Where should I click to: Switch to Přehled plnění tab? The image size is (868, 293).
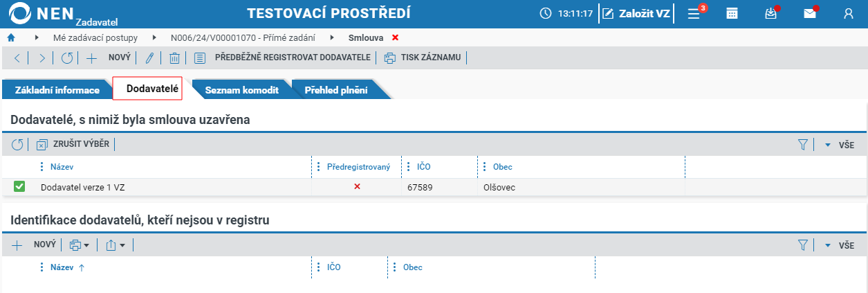(x=336, y=90)
